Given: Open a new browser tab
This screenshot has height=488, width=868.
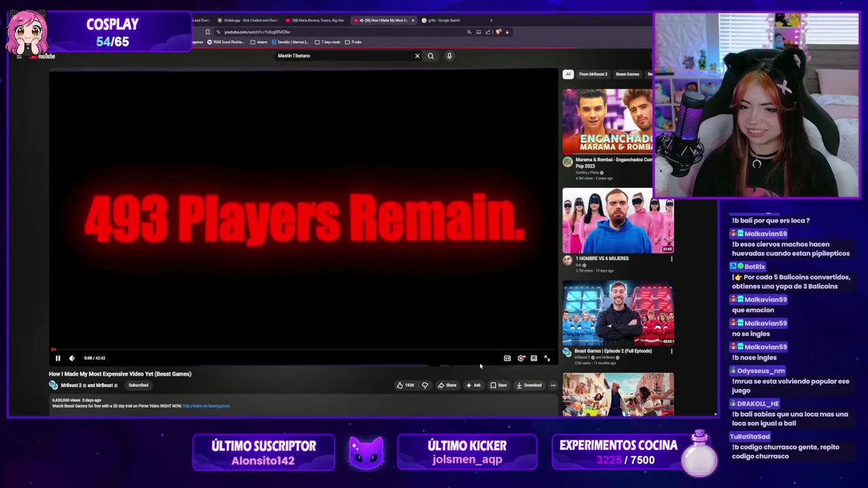Looking at the screenshot, I should (x=491, y=20).
